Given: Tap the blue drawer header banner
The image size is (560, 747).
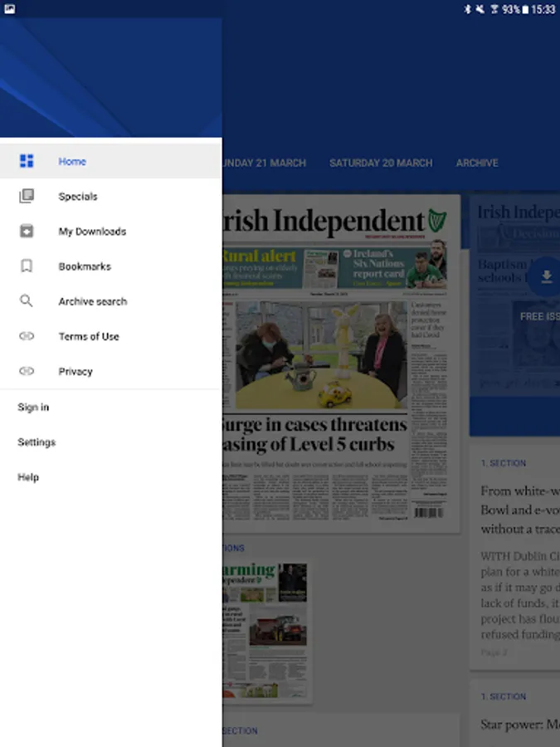Looking at the screenshot, I should (x=111, y=78).
